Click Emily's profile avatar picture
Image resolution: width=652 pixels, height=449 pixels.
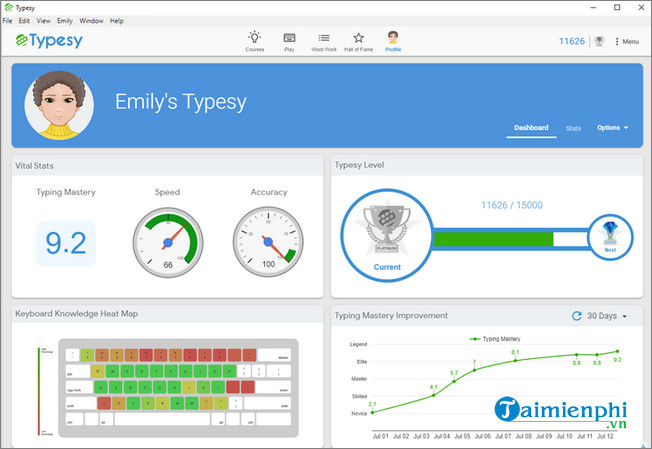(x=59, y=105)
